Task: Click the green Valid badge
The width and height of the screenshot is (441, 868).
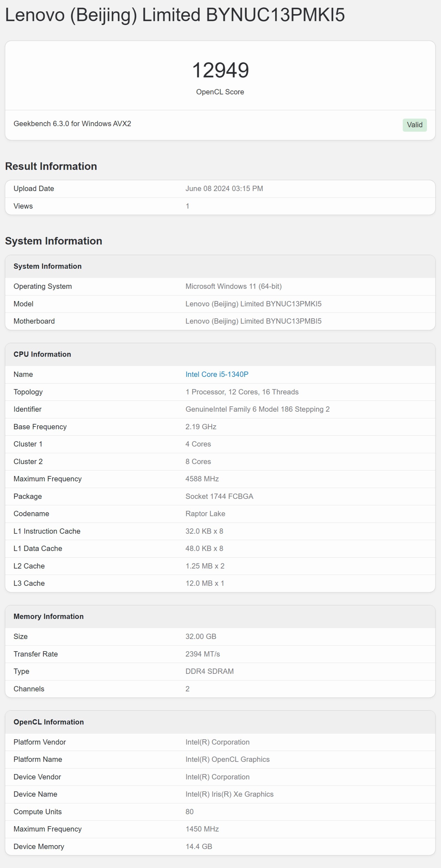Action: pos(414,125)
